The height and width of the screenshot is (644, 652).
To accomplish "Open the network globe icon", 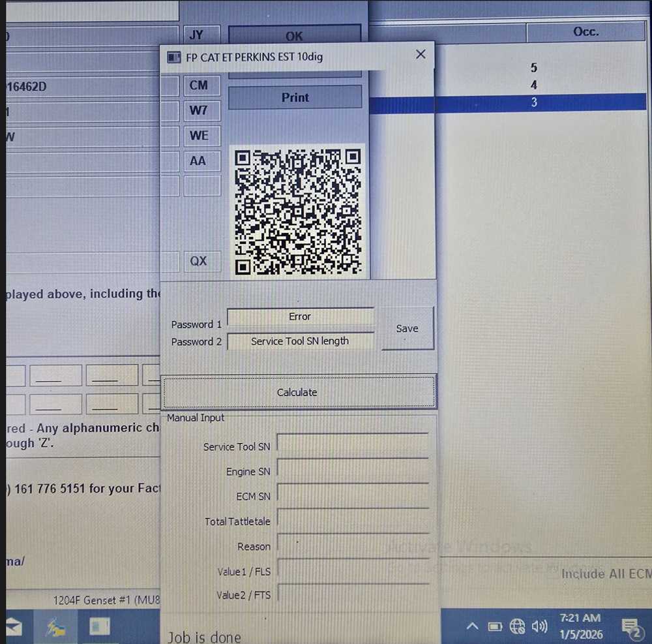I will click(517, 627).
